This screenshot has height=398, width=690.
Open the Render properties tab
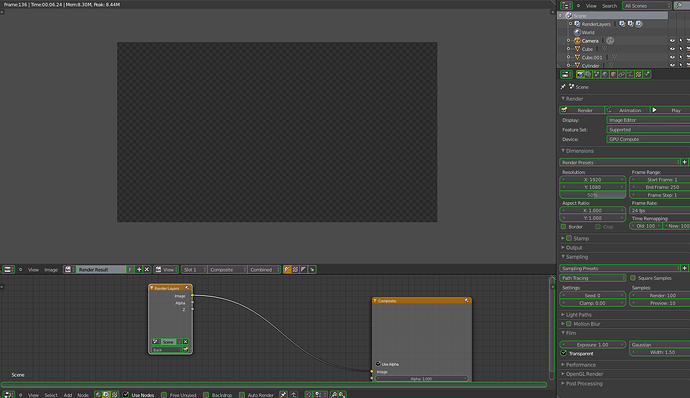pos(580,74)
